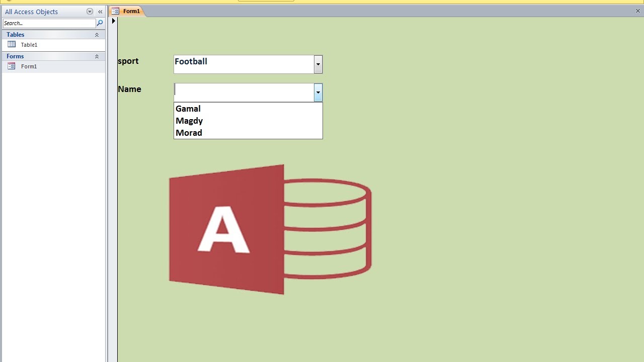644x362 pixels.
Task: Collapse the Tables group
Action: tap(97, 35)
